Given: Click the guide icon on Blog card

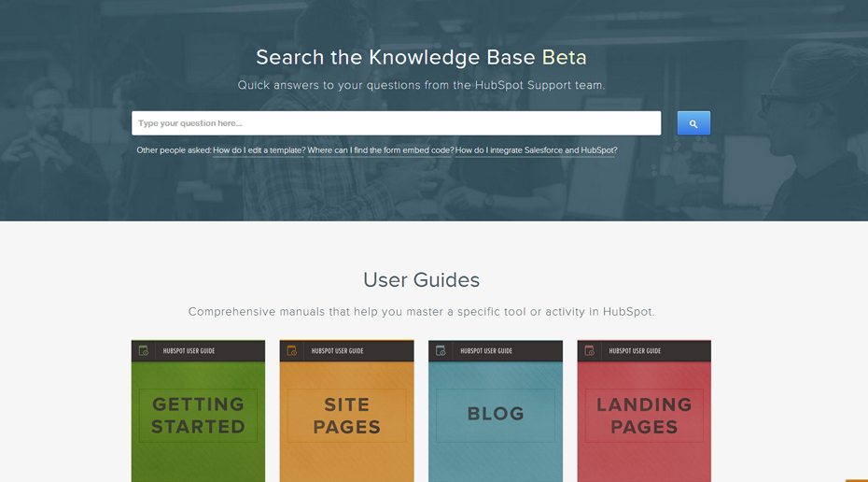Looking at the screenshot, I should coord(441,351).
